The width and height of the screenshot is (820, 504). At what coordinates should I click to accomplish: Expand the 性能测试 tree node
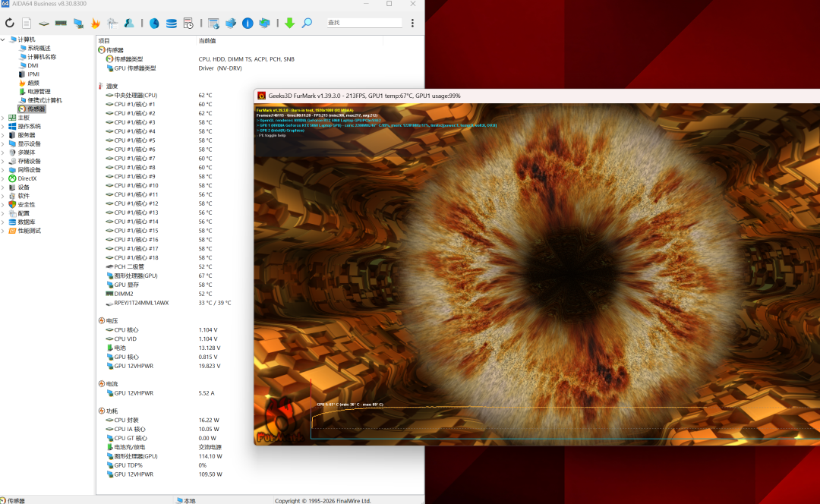click(3, 231)
